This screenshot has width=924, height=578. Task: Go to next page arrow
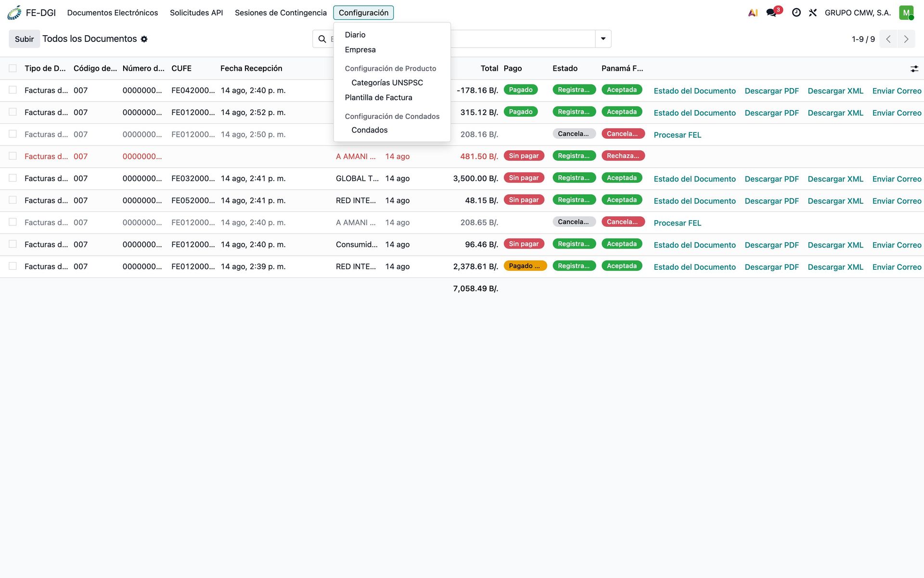(906, 39)
